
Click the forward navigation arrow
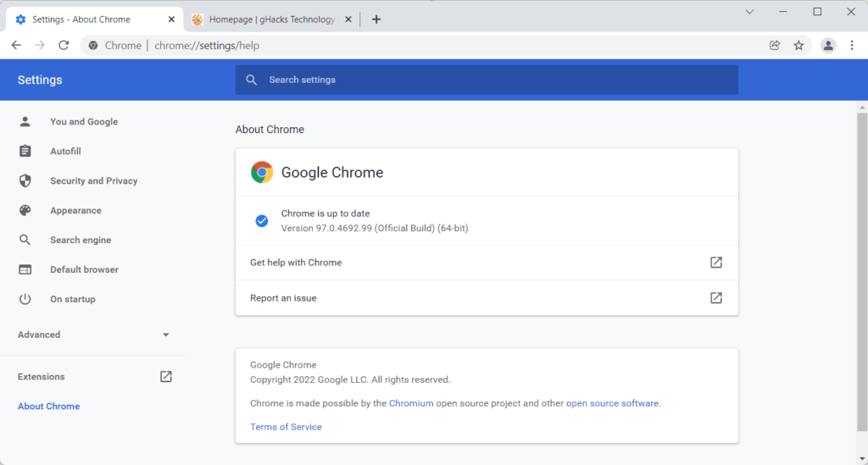(x=40, y=46)
